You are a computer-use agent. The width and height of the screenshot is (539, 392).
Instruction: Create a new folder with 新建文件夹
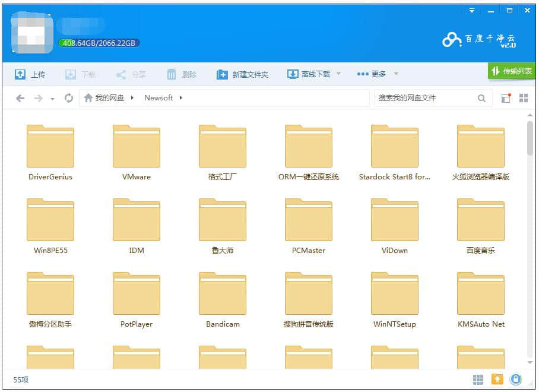coord(242,74)
